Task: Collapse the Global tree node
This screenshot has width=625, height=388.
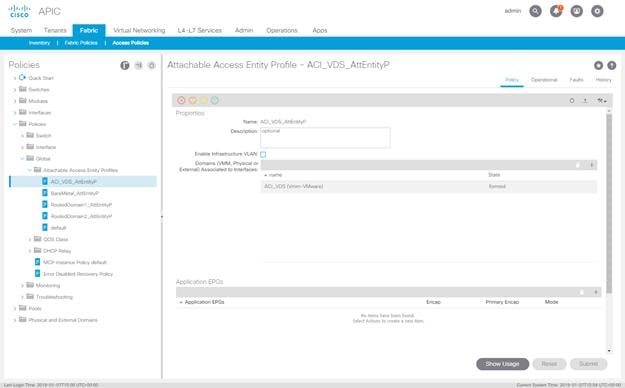Action: [x=22, y=159]
